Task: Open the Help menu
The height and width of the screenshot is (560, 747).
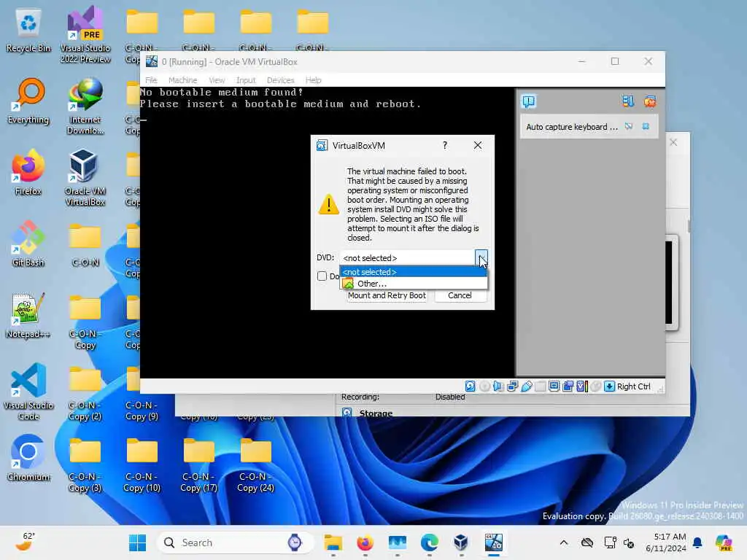Action: [x=314, y=80]
